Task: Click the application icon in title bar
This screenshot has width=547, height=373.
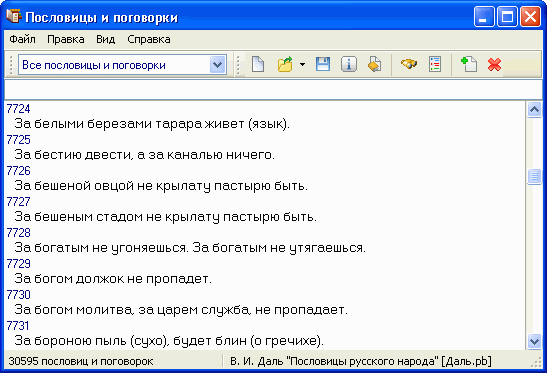Action: (14, 16)
